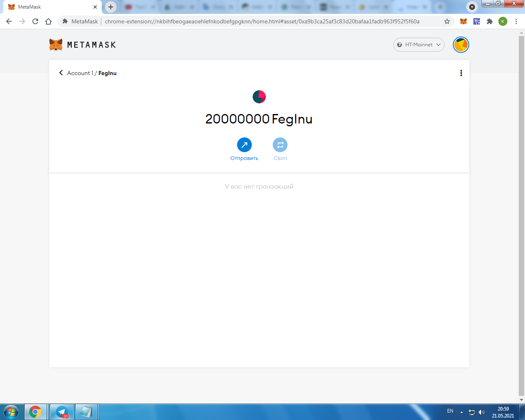Show hidden tray icons arrow
This screenshot has width=525, height=420.
click(x=461, y=412)
